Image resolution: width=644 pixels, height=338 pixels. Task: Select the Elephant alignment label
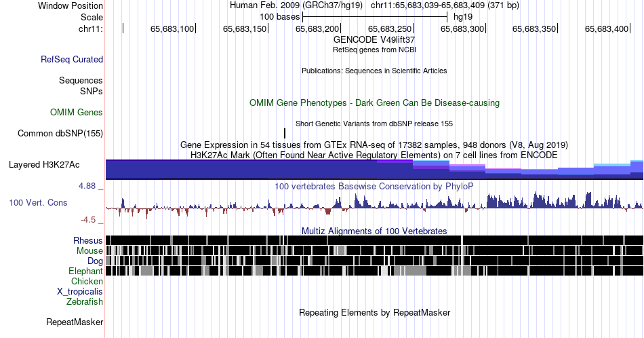(x=85, y=271)
